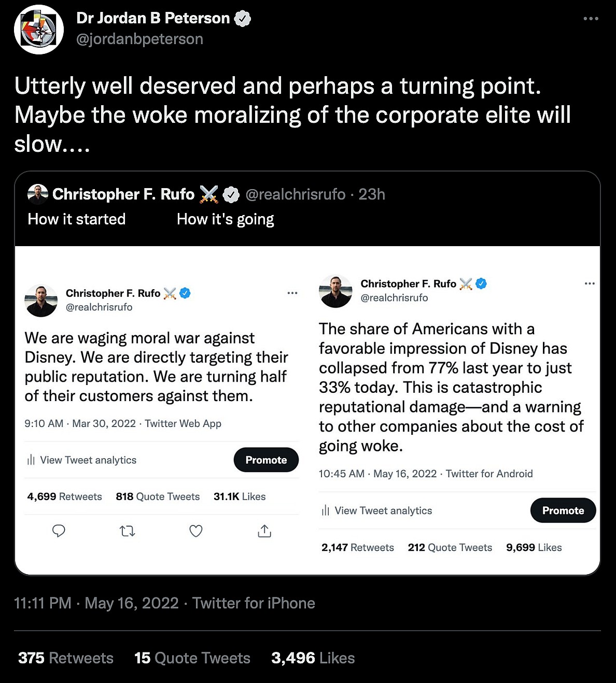616x683 pixels.
Task: Open Rufo's avatar thumbnail in right embedded tweet
Action: tap(335, 292)
